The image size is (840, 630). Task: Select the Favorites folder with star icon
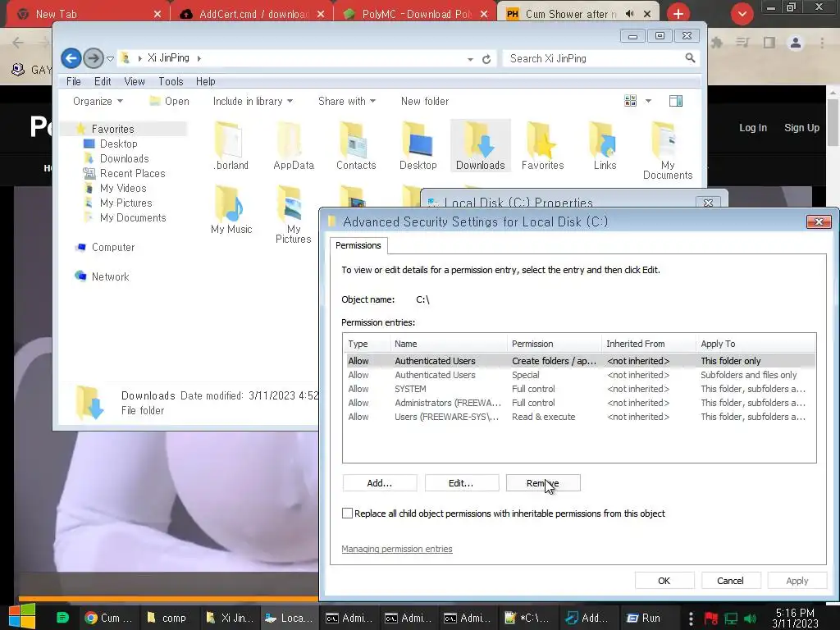pos(543,145)
